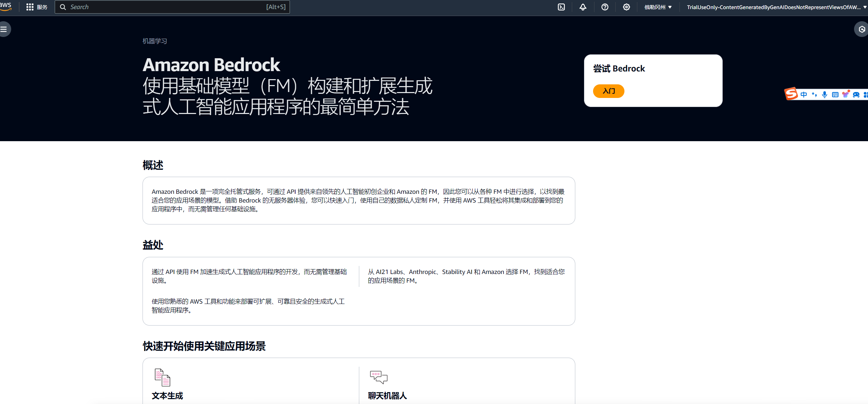Click the benefit text 从 AI21 Labs、Anthropic
Screen dimensions: 868x404
[x=467, y=276]
